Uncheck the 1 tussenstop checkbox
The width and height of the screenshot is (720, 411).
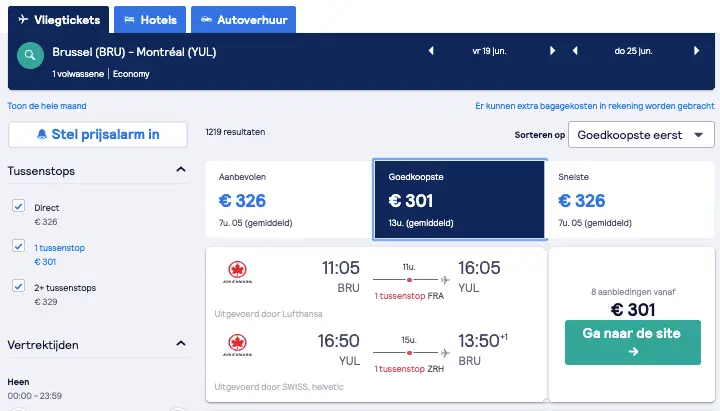point(18,246)
